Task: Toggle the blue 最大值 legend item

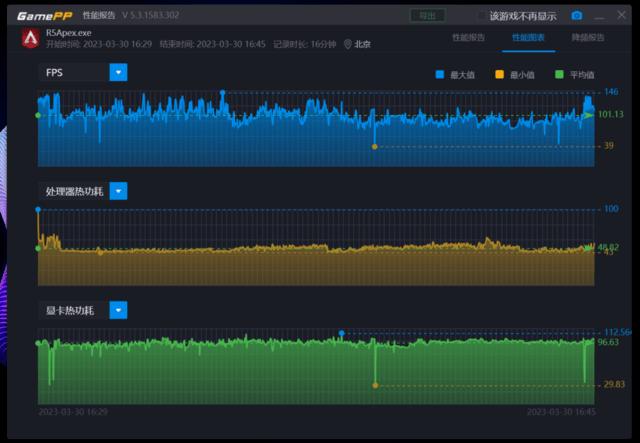Action: tap(440, 75)
